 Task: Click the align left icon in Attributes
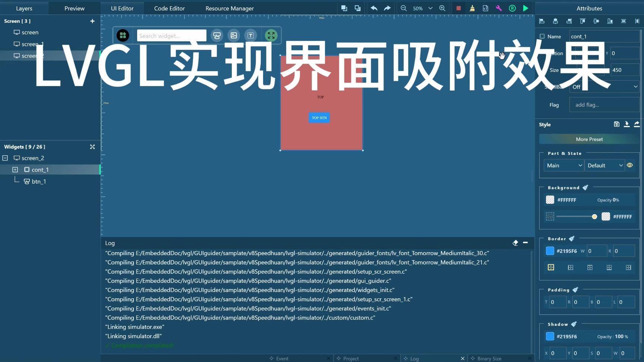point(542,21)
